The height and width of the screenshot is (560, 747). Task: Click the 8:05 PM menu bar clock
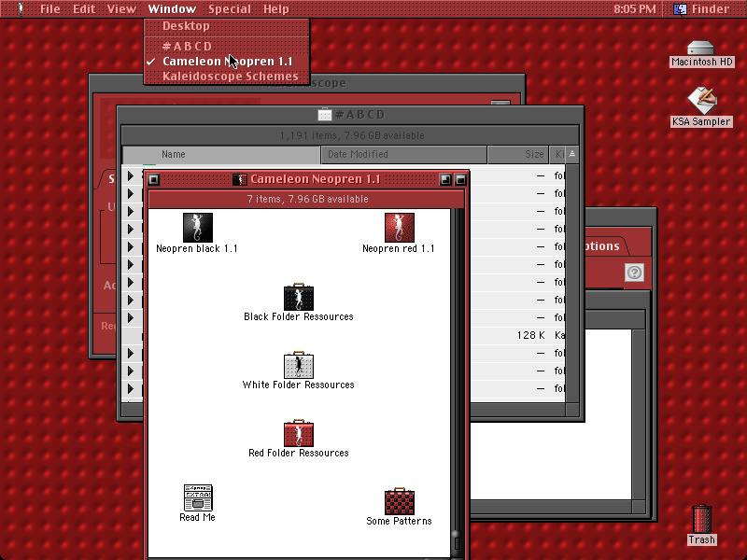click(635, 9)
